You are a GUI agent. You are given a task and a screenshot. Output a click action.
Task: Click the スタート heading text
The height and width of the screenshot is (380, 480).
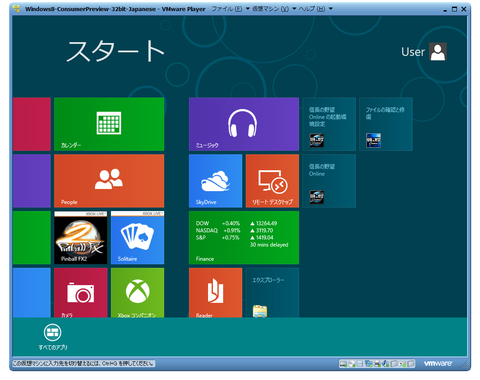115,51
